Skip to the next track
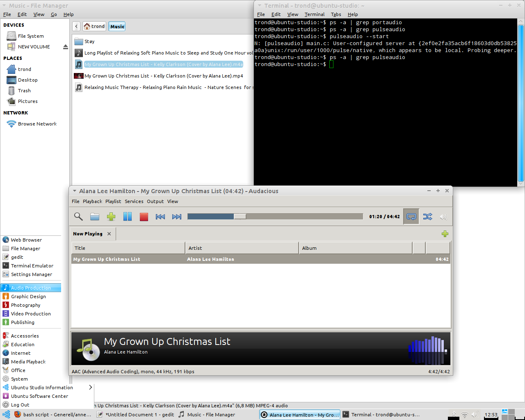Screen dimensions: 525x420 [x=177, y=217]
